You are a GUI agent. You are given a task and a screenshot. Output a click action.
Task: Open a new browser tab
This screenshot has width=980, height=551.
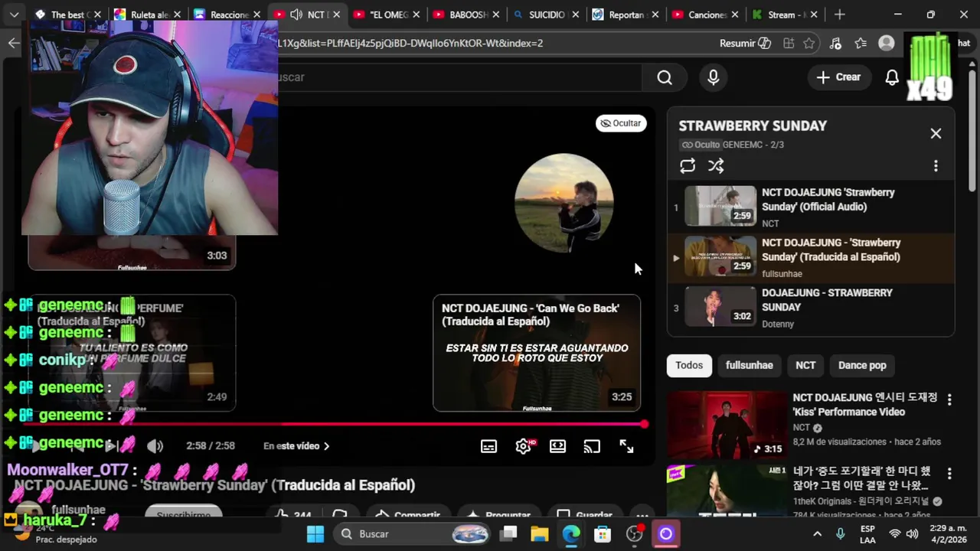[x=840, y=15]
